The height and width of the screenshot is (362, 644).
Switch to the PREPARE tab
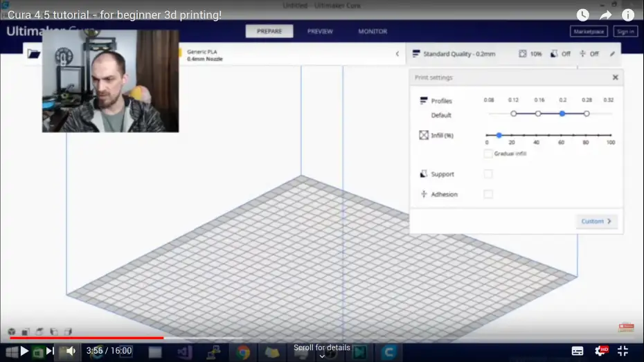pos(269,31)
